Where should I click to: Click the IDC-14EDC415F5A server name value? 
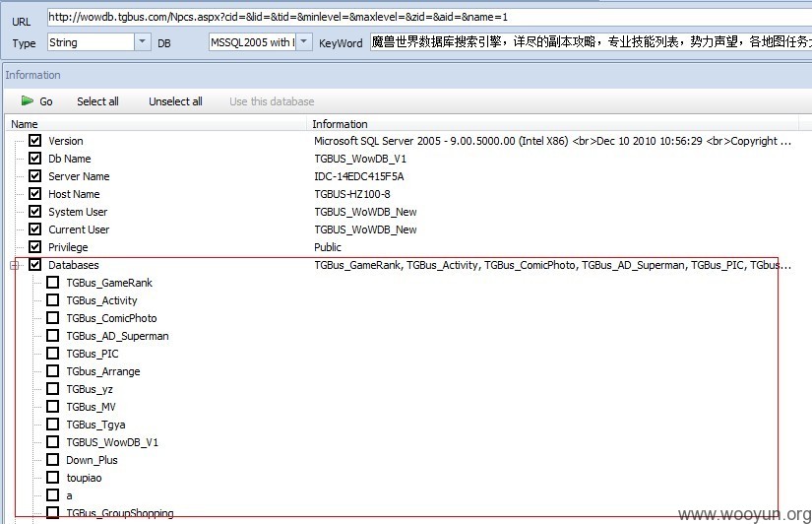(359, 176)
